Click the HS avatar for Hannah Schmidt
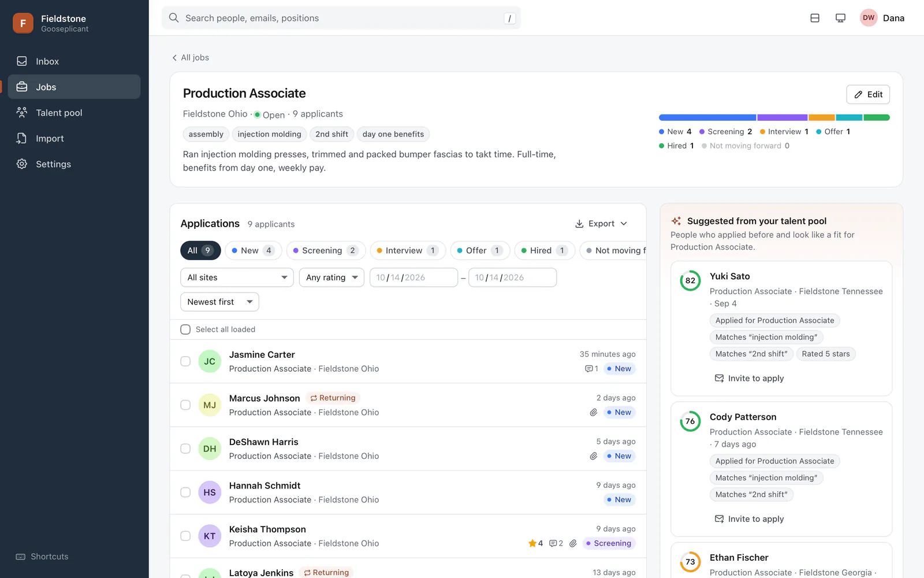924x578 pixels. (210, 492)
